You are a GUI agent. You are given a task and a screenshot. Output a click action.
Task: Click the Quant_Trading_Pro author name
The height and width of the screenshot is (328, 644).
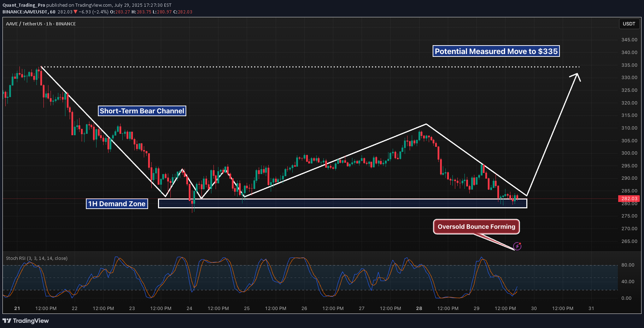(x=24, y=5)
